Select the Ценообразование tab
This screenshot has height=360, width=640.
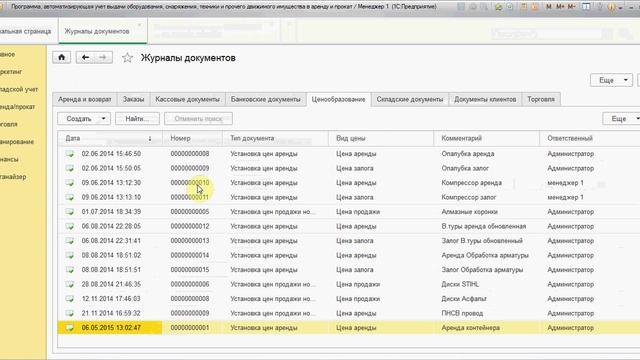(x=338, y=99)
